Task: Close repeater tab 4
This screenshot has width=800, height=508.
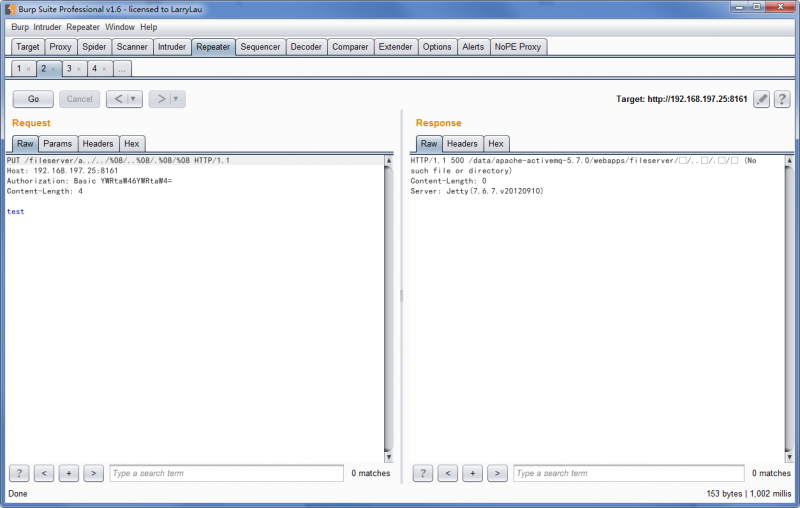Action: 104,69
